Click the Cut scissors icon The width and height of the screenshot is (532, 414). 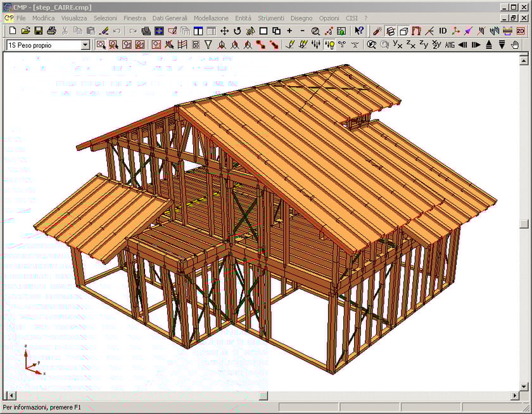(64, 30)
